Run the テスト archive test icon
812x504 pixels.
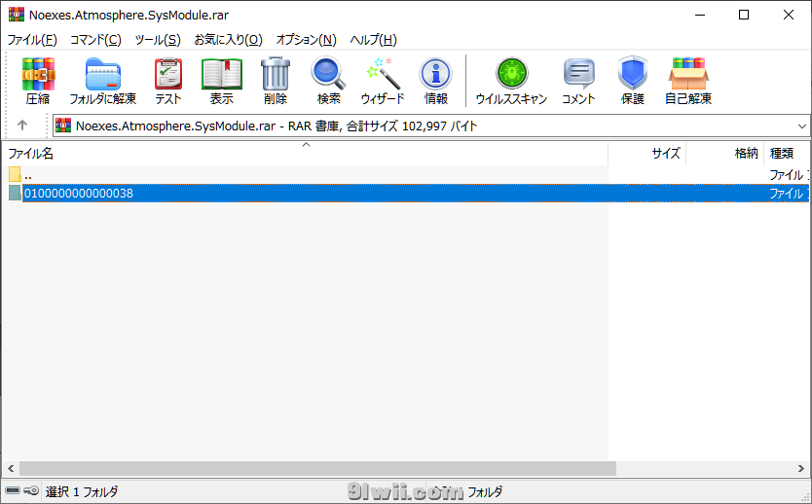[x=168, y=81]
